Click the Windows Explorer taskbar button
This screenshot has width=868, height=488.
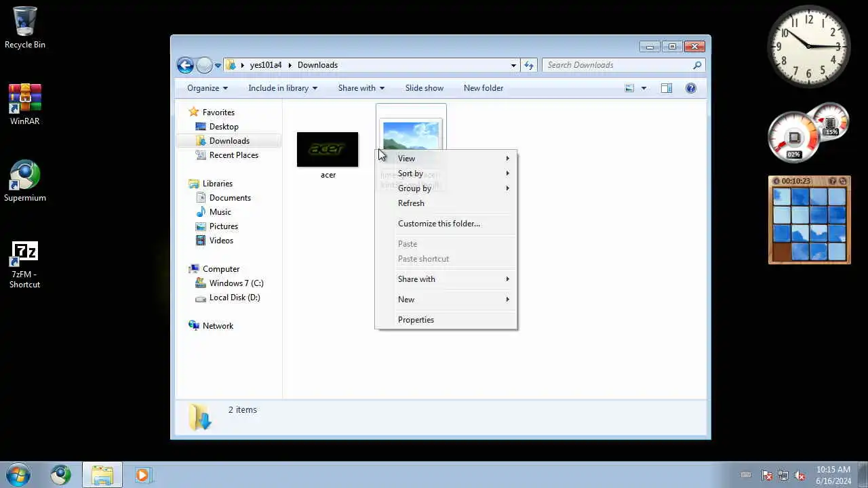click(102, 474)
